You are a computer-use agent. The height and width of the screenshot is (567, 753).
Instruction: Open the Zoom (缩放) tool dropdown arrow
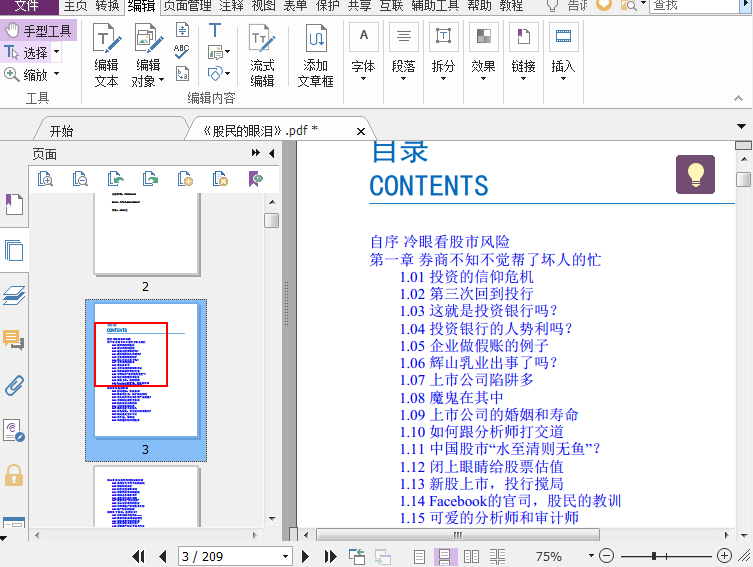56,74
